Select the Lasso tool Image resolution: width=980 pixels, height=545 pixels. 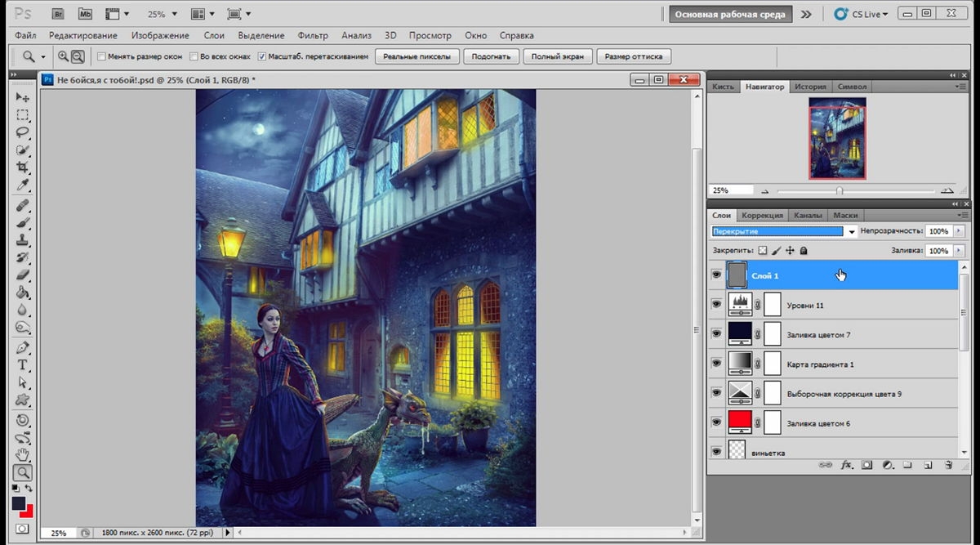[23, 132]
